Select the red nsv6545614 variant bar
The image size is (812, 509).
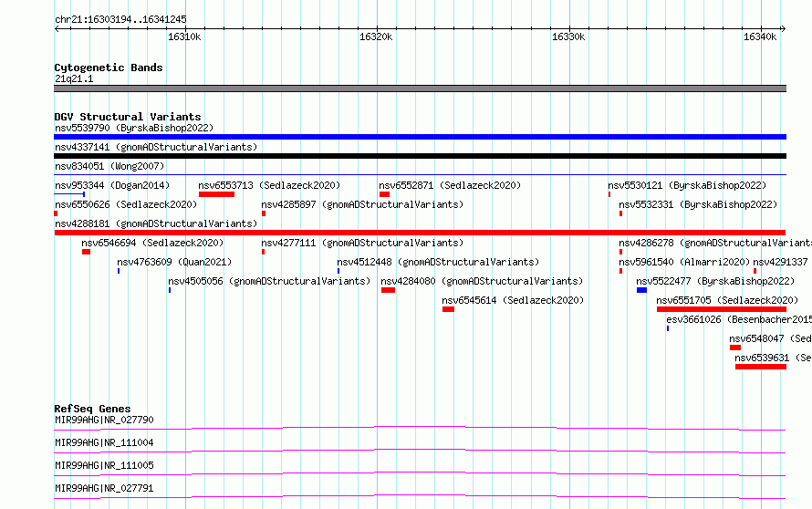pyautogui.click(x=449, y=309)
